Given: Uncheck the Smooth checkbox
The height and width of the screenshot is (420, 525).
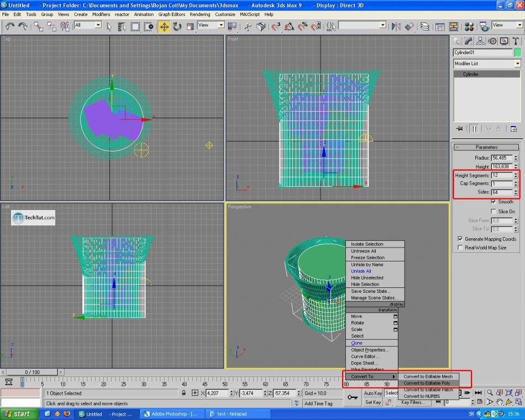Looking at the screenshot, I should (x=494, y=202).
